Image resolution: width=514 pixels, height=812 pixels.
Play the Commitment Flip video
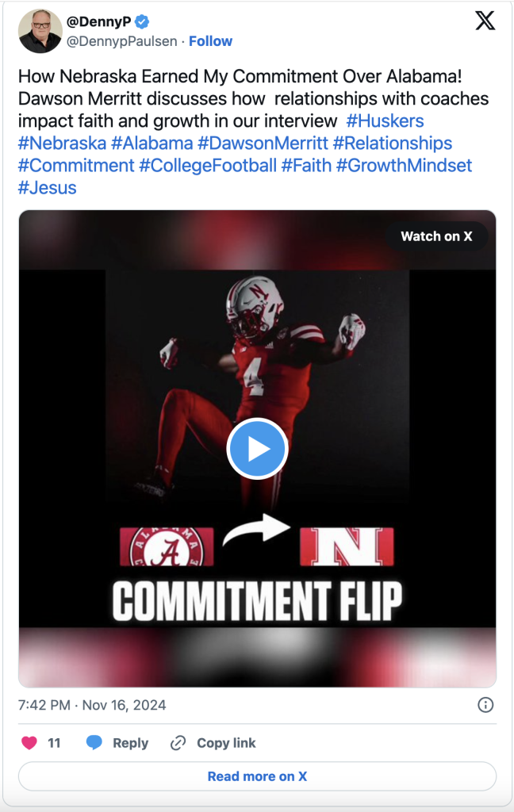coord(257,449)
